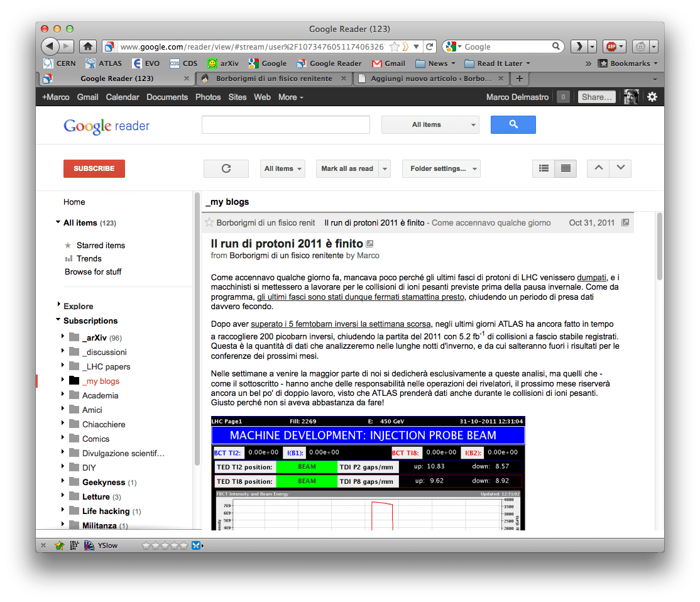Follow the 'superato i 5 femtobarn inversi' link

click(x=341, y=324)
